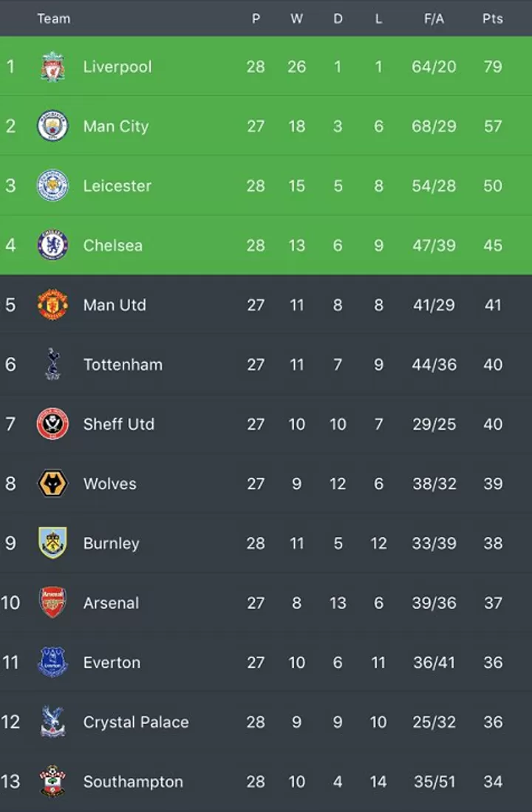
Task: Click Liverpool's 79 points value
Action: [x=493, y=66]
